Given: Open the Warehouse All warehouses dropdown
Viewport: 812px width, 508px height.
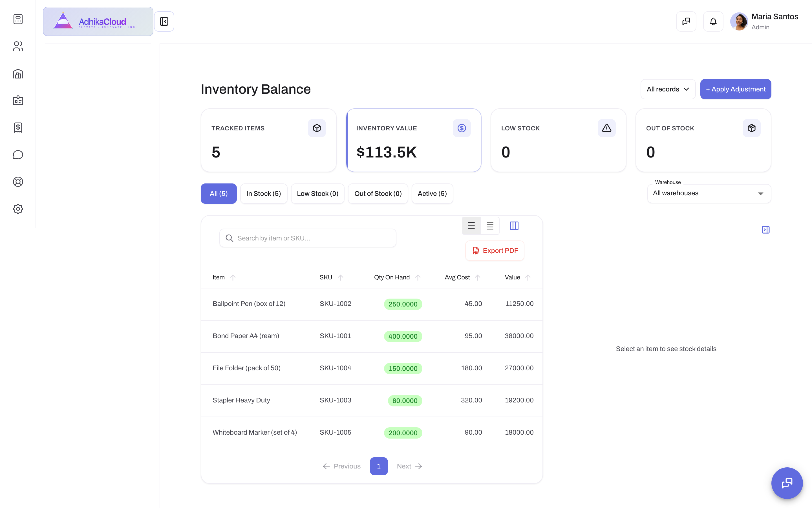Looking at the screenshot, I should [709, 193].
